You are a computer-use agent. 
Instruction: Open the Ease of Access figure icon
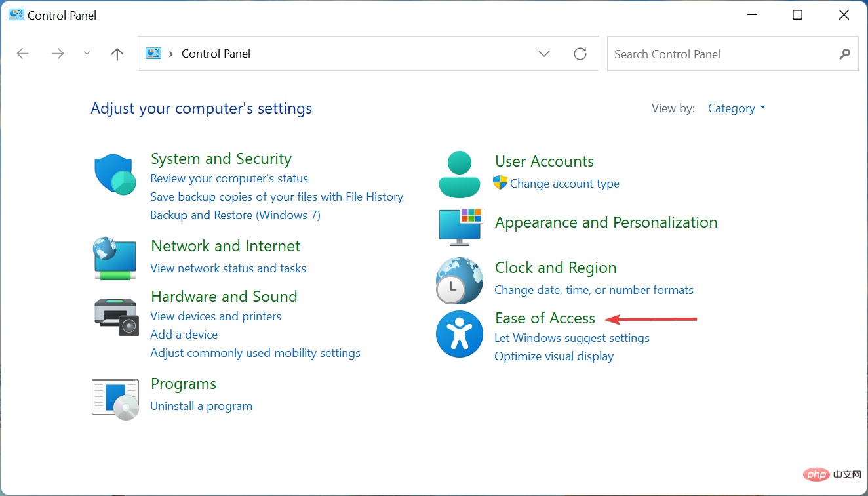(460, 334)
